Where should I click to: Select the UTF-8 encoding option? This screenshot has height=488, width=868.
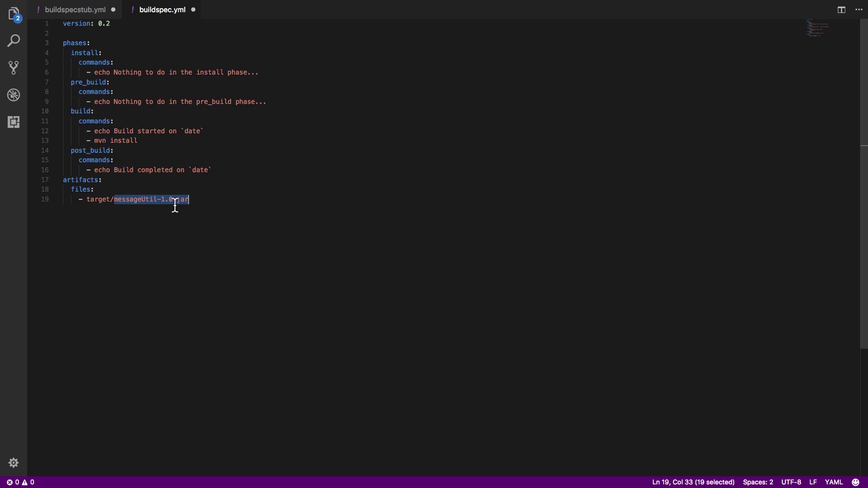(x=791, y=482)
